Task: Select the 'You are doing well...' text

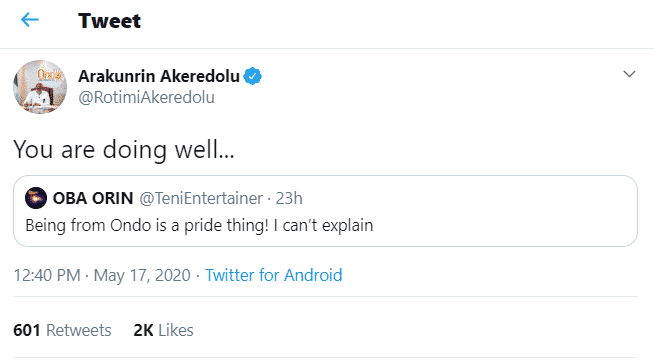Action: (x=123, y=149)
